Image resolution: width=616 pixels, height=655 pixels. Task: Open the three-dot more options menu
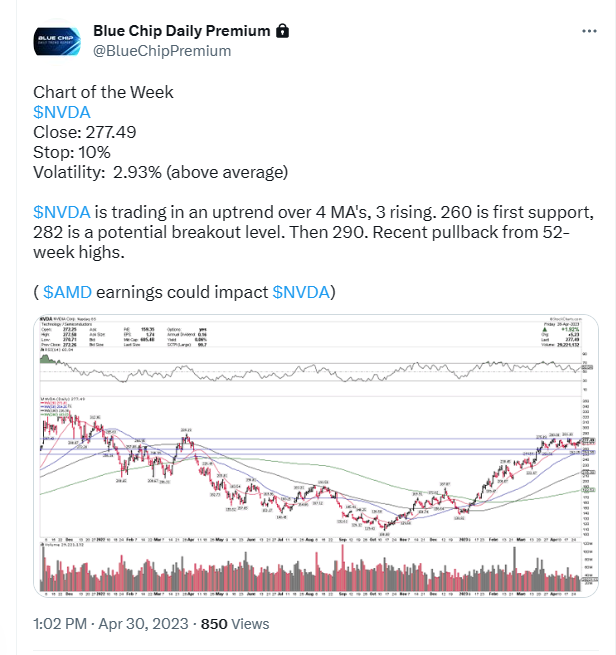[589, 31]
